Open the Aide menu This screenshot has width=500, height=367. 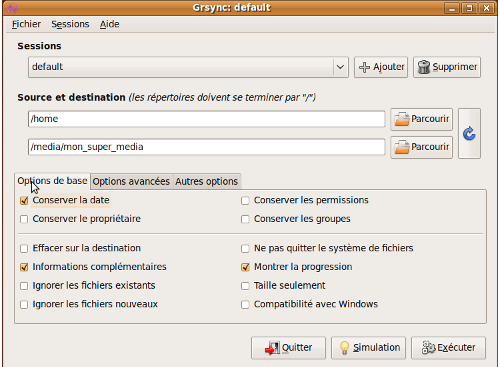pyautogui.click(x=109, y=24)
